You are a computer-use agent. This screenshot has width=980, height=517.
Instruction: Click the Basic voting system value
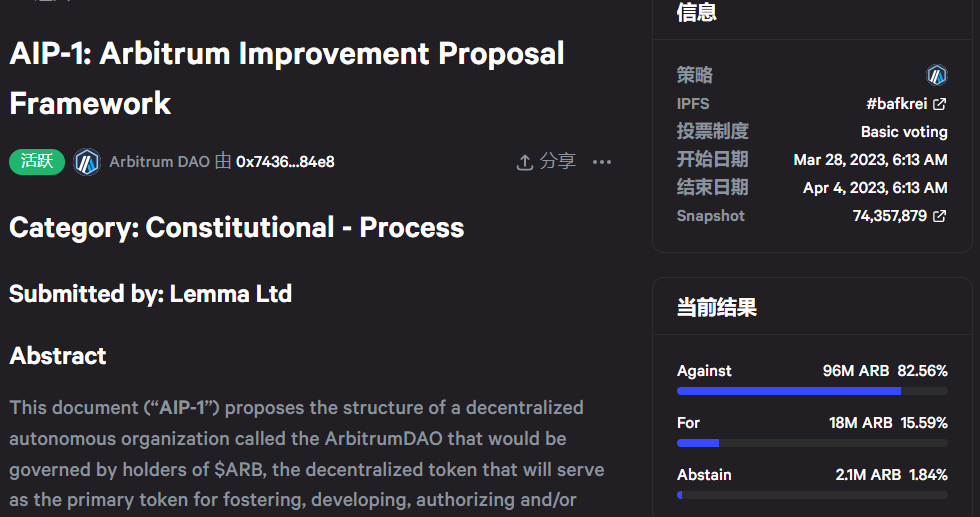[904, 132]
